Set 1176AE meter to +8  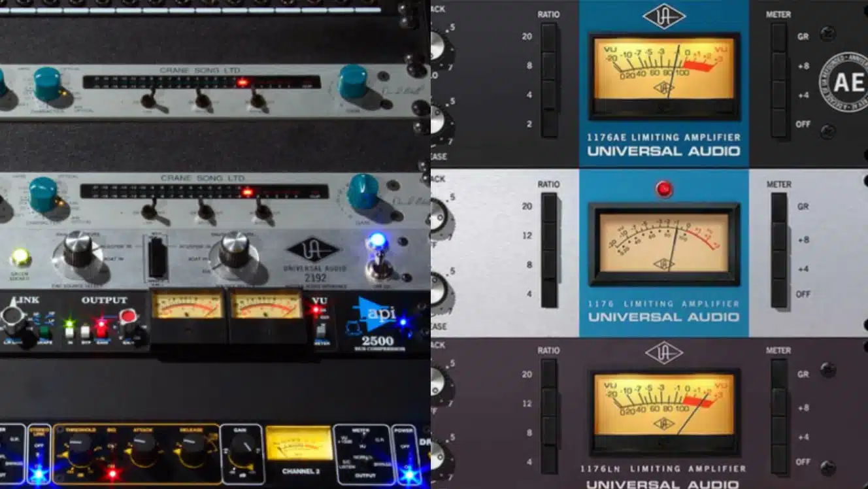point(778,66)
